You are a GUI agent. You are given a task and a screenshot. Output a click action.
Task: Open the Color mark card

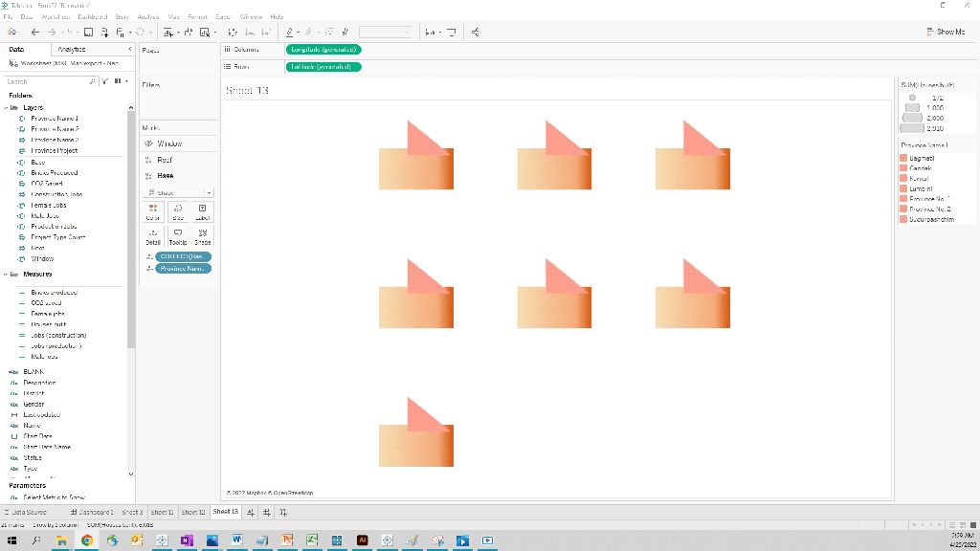[152, 210]
